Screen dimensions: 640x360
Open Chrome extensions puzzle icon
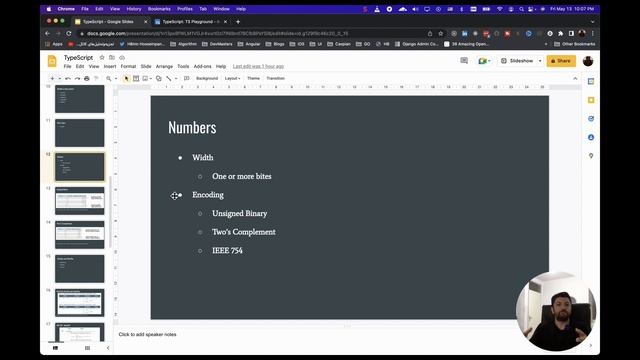click(560, 33)
